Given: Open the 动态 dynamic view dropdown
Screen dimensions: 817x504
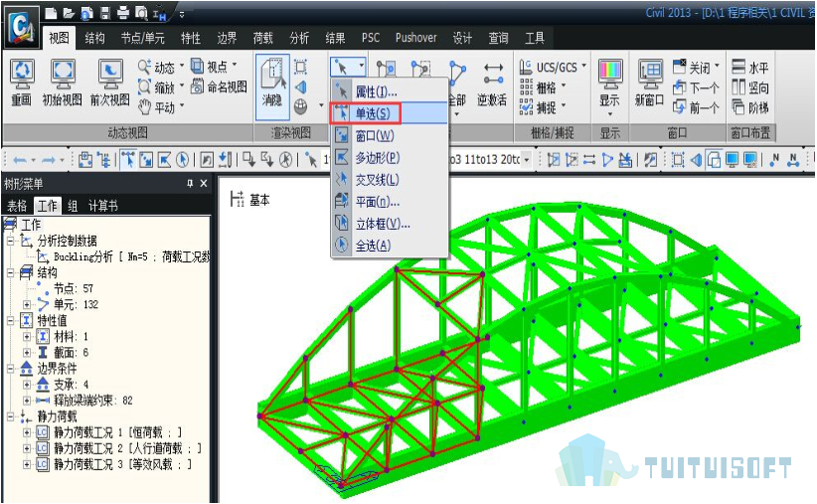Looking at the screenshot, I should (x=182, y=67).
